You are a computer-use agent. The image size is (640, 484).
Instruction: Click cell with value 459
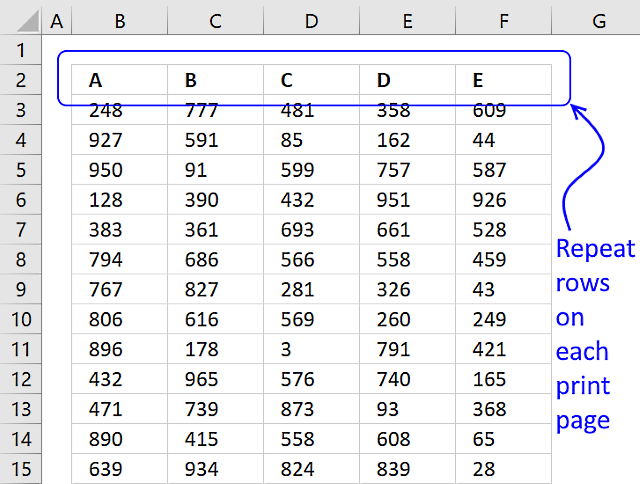[x=503, y=259]
